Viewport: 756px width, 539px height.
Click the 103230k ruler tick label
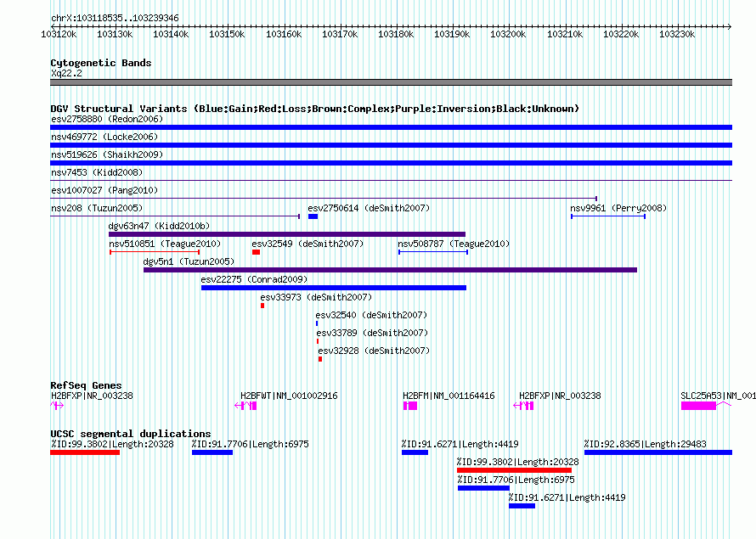pos(677,34)
